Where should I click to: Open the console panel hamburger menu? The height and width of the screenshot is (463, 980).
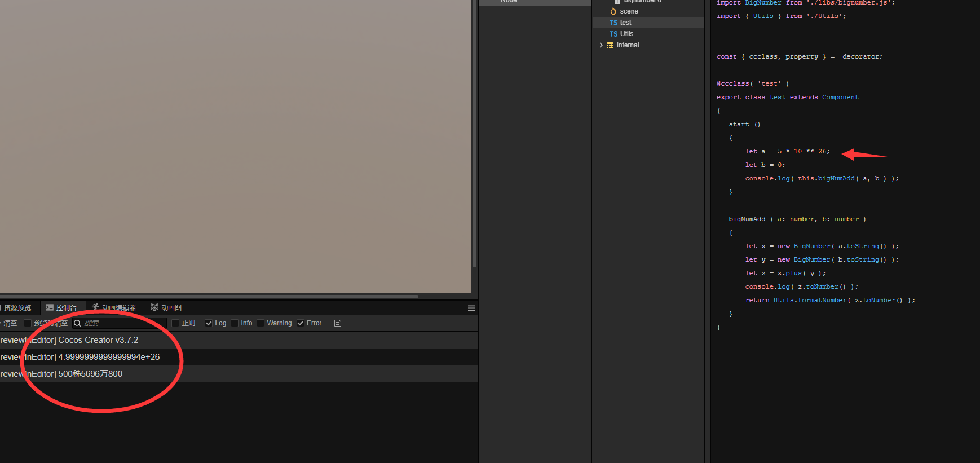click(471, 308)
